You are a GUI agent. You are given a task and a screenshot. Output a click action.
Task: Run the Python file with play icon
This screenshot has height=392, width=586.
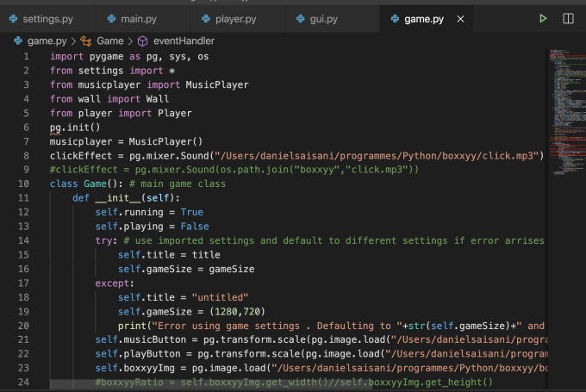[x=543, y=18]
